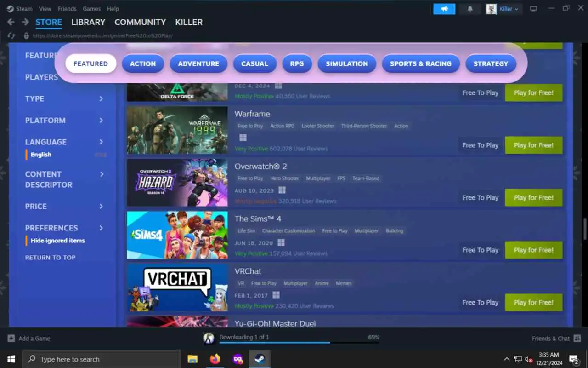Expand the PLATFORM filter section

pyautogui.click(x=64, y=120)
